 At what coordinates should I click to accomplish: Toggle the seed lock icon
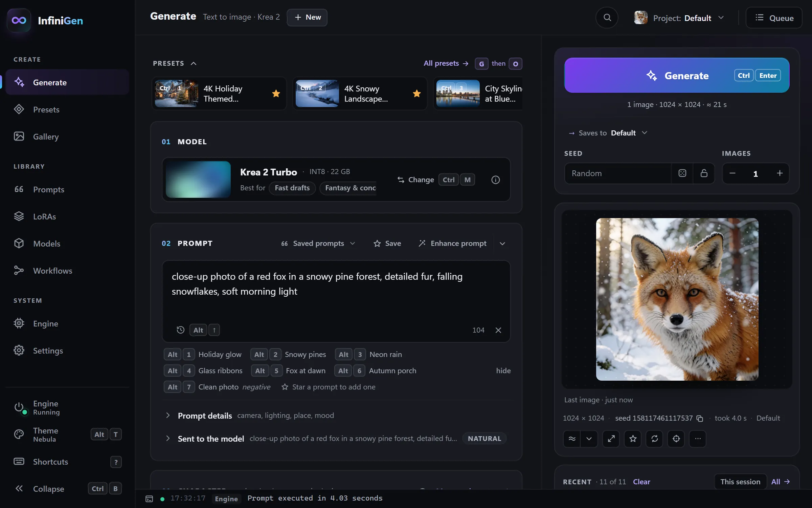tap(704, 173)
